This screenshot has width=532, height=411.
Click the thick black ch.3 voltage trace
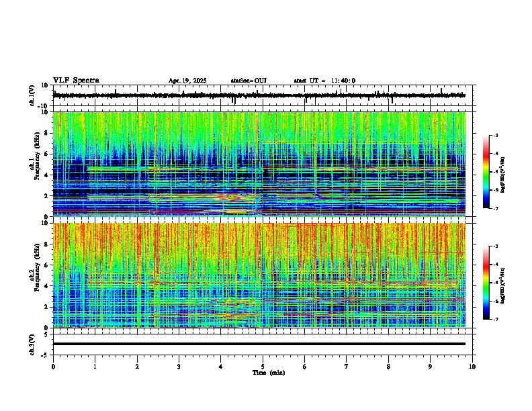coord(259,344)
